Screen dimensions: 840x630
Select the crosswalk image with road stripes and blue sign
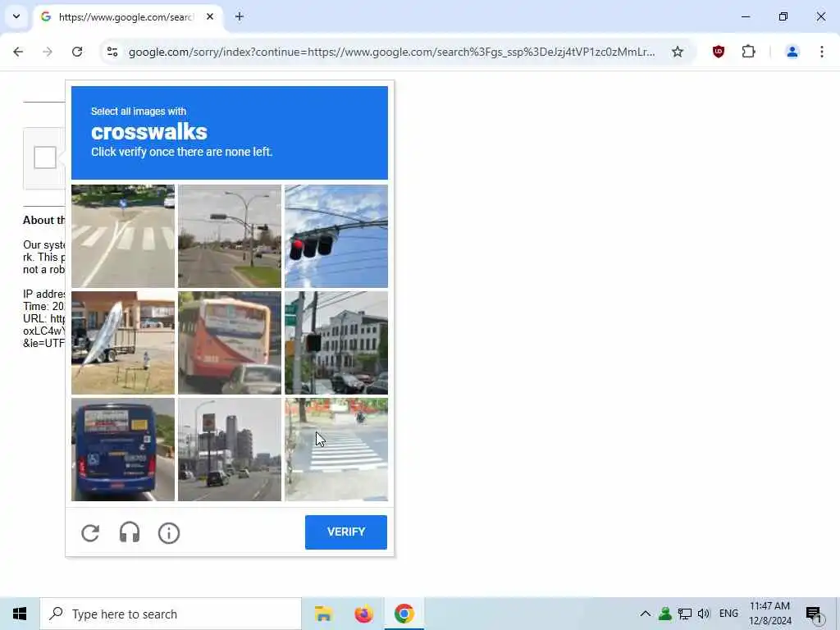123,236
